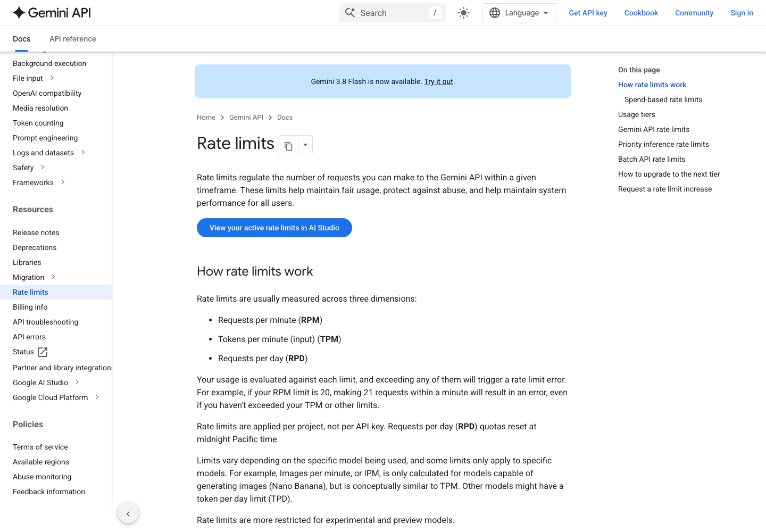Viewport: 766px width, 532px height.
Task: Open Media resolution page
Action: pyautogui.click(x=40, y=108)
